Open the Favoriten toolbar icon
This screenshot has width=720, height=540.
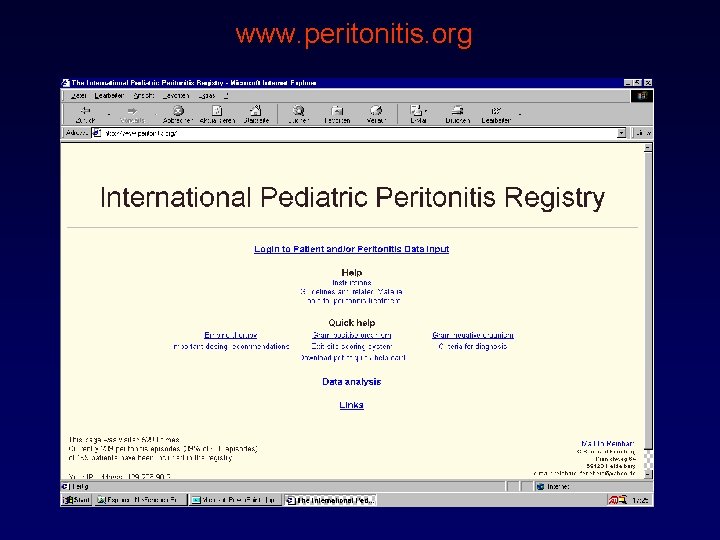point(338,111)
